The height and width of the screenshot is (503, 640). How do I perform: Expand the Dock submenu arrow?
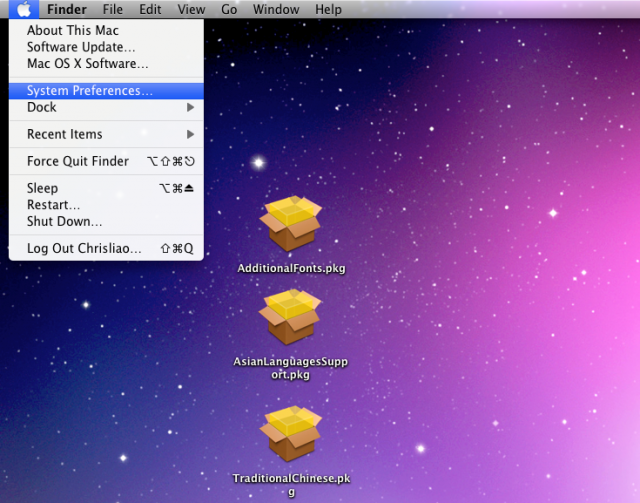190,107
